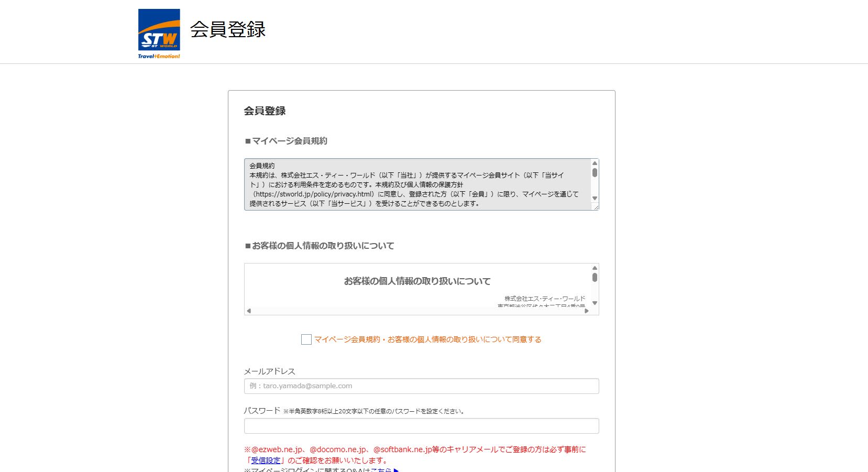Click the password rule note text
This screenshot has height=472, width=868.
(x=374, y=411)
